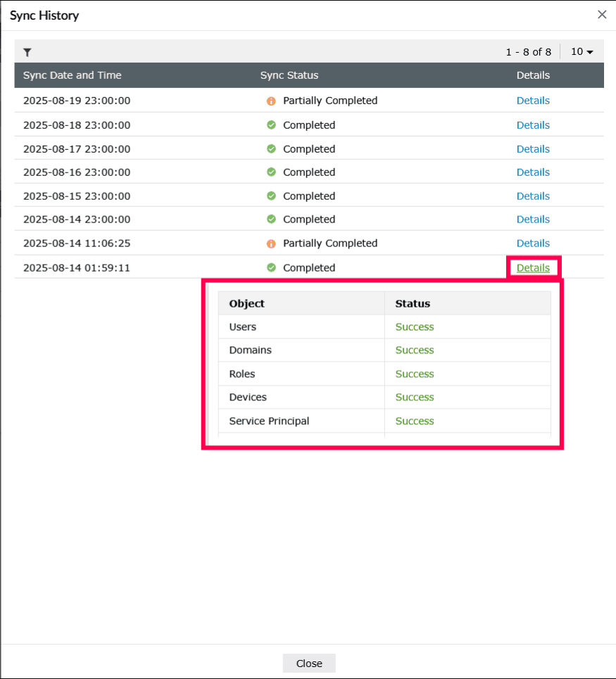Image resolution: width=616 pixels, height=679 pixels.
Task: Click Completed status for 2025-08-18 sync
Action: click(x=309, y=125)
